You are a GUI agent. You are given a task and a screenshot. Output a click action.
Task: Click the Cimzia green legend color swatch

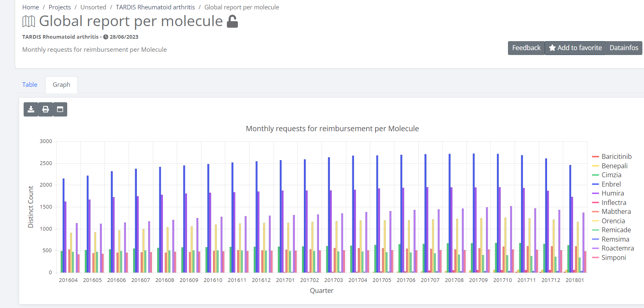596,175
